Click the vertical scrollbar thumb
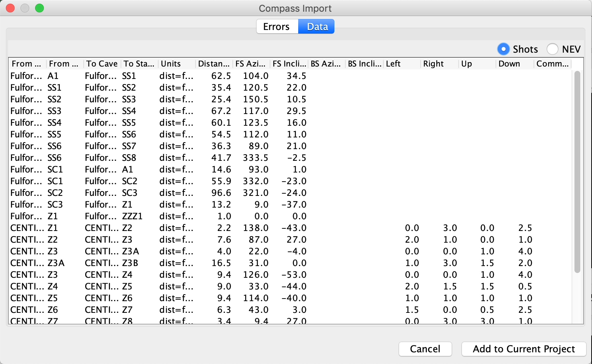 click(x=577, y=172)
